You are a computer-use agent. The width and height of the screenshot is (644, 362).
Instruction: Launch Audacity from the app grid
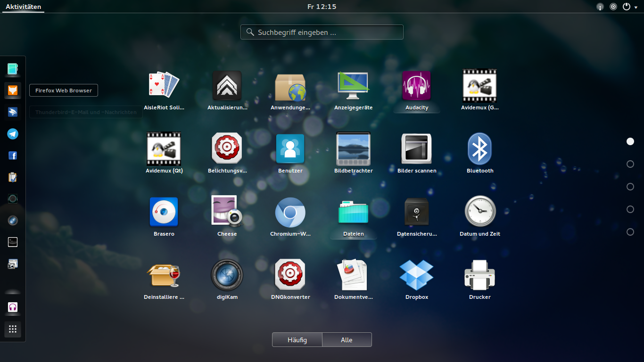417,86
